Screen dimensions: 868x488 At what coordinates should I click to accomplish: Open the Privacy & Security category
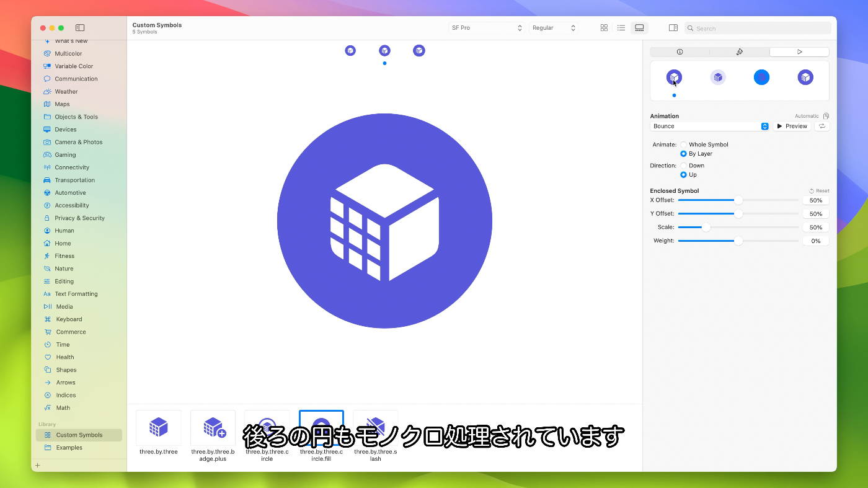79,218
